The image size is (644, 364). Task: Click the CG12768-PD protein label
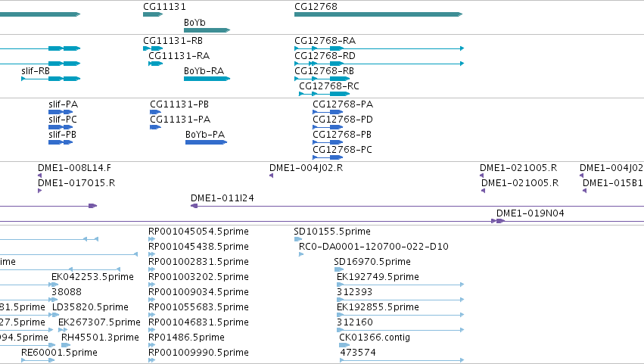click(343, 120)
